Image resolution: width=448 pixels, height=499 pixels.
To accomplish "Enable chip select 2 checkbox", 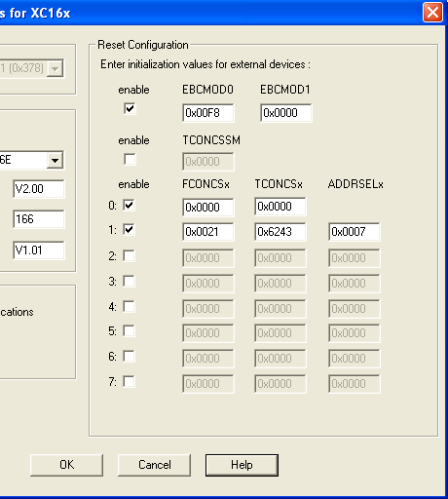I will pos(129,255).
